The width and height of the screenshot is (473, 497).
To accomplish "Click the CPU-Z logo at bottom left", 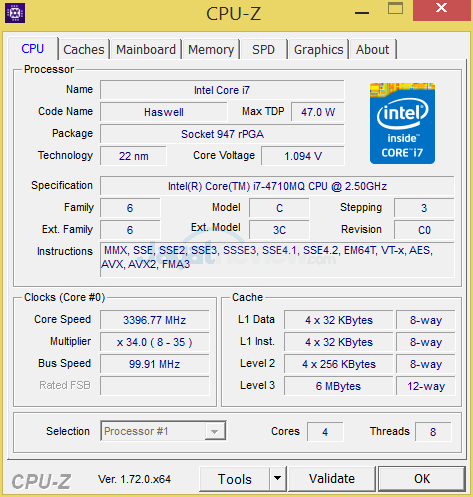I will tap(41, 482).
